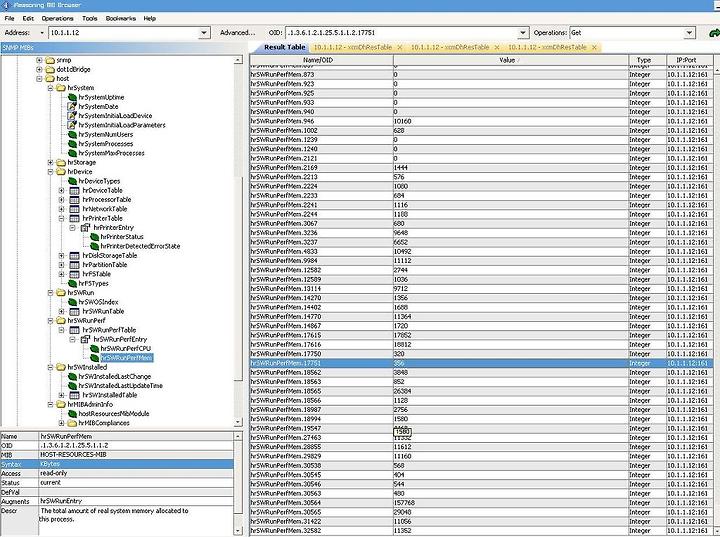
Task: Click the hrSWRunPerfEntry entry icon
Action: pos(85,339)
